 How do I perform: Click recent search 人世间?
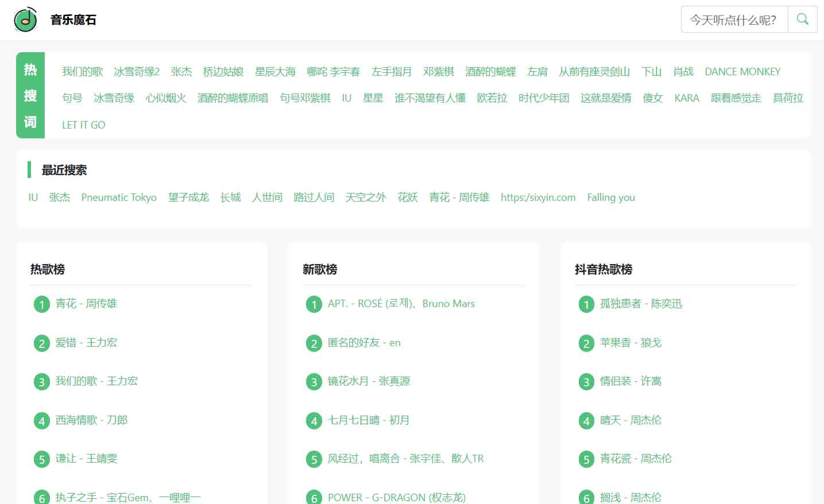tap(267, 197)
